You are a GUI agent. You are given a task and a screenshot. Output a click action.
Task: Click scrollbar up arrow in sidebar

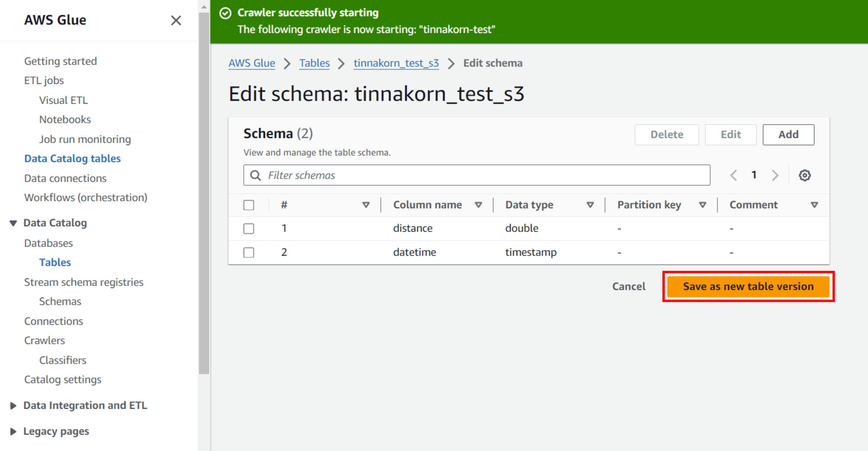204,7
